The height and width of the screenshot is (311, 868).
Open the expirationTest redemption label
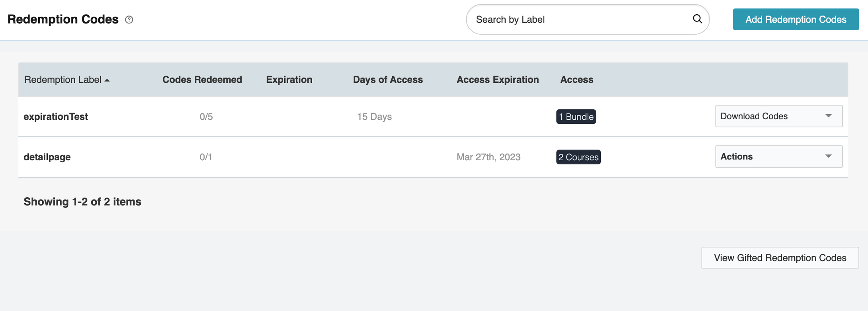click(56, 117)
